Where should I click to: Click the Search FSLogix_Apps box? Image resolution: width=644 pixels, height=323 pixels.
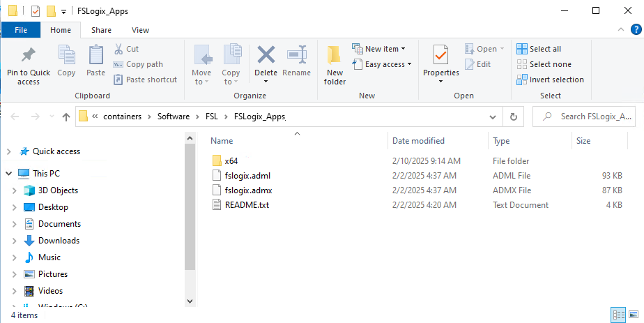click(x=585, y=117)
